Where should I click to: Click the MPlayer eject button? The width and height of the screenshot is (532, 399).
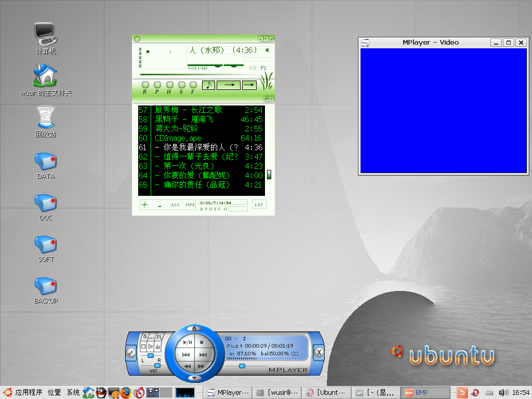tap(194, 328)
